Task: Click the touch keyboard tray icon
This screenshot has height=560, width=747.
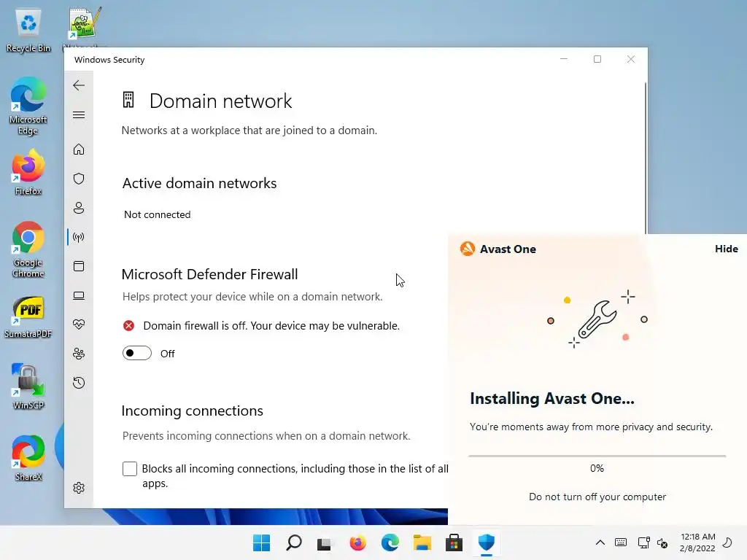Action: click(x=621, y=542)
